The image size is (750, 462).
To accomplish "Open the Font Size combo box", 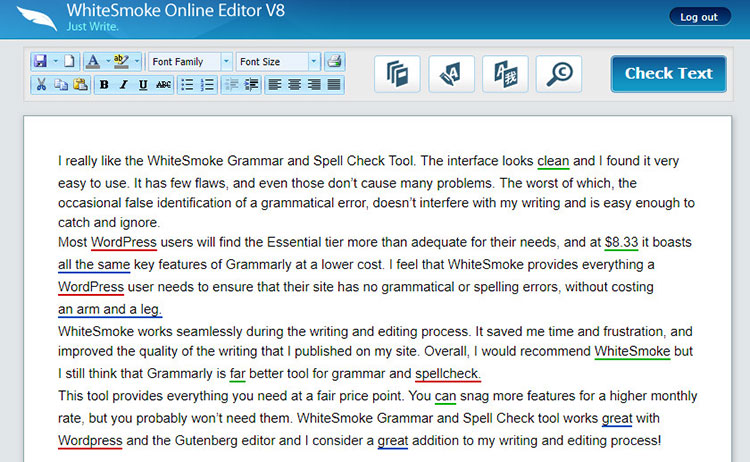I will click(x=277, y=62).
